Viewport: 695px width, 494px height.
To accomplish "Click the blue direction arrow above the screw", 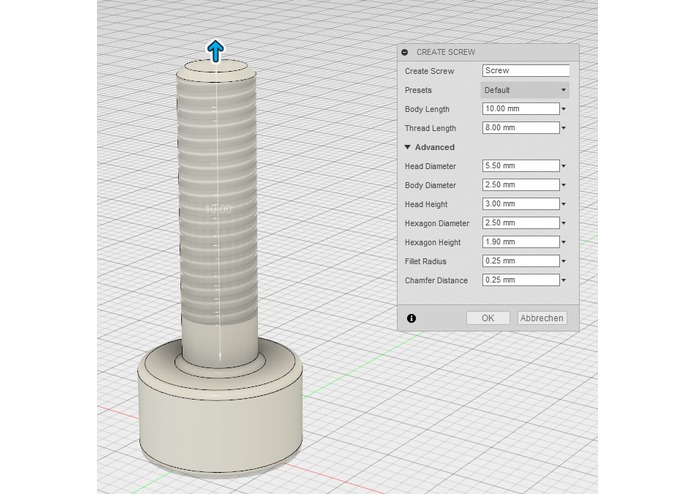I will pos(215,51).
